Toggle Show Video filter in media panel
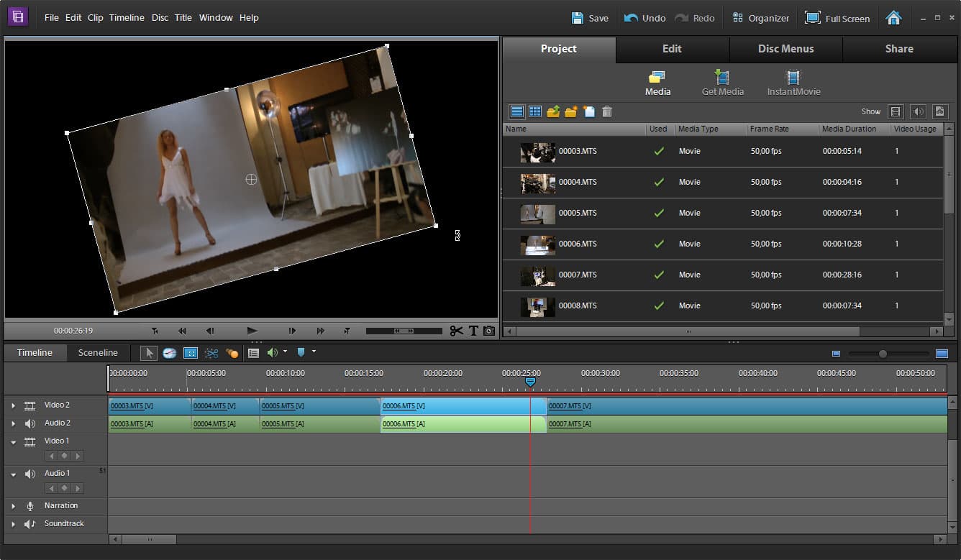The height and width of the screenshot is (560, 961). (896, 111)
